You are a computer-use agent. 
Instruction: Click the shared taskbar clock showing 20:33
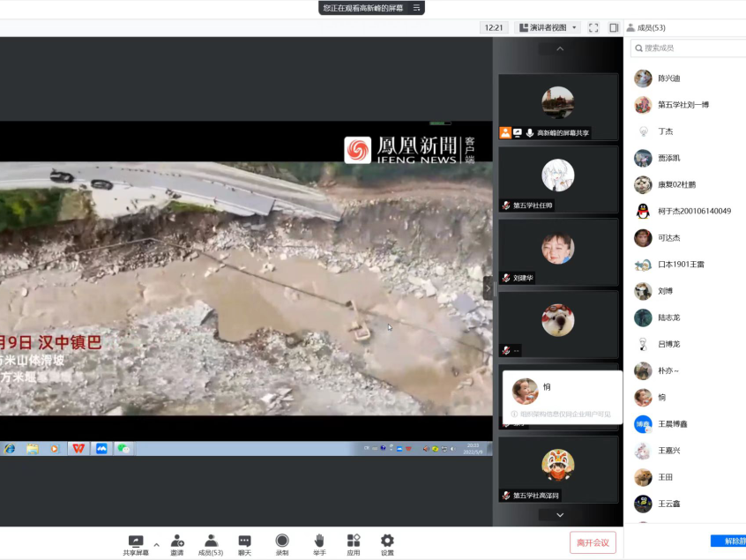473,449
